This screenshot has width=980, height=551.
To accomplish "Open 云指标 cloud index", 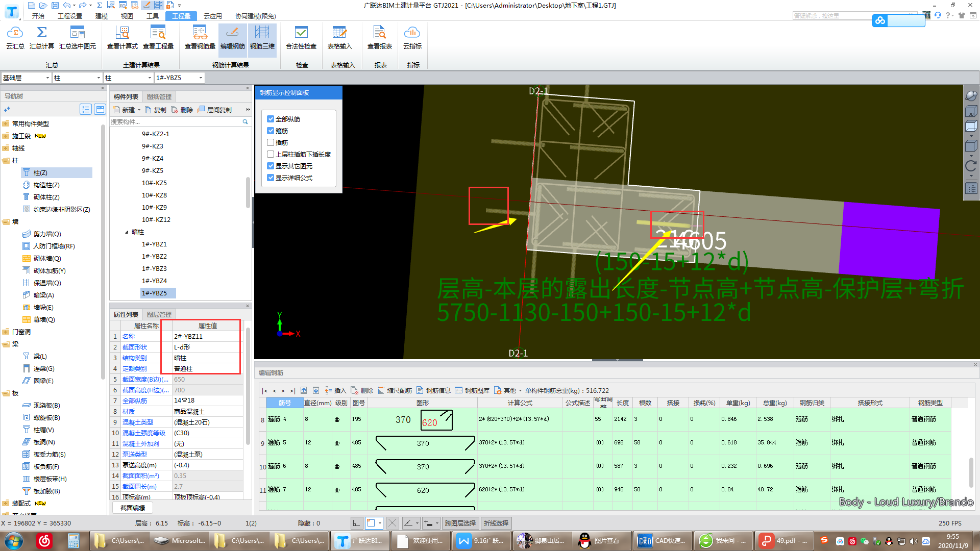I will pyautogui.click(x=412, y=38).
